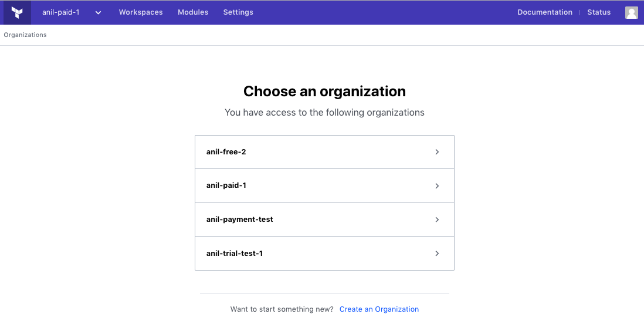Click the Terraform logo icon
This screenshot has height=324, width=644.
point(17,12)
